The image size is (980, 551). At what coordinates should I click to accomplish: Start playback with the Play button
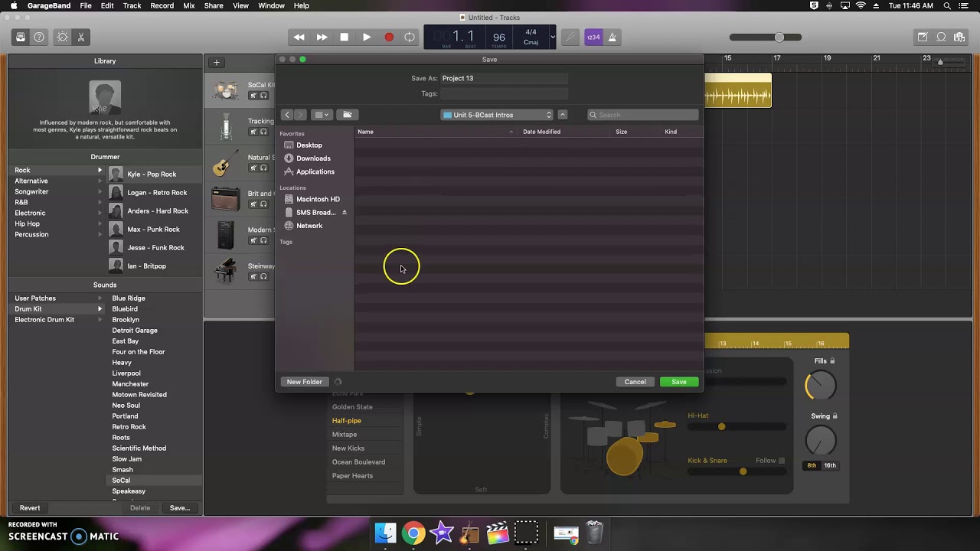coord(367,37)
